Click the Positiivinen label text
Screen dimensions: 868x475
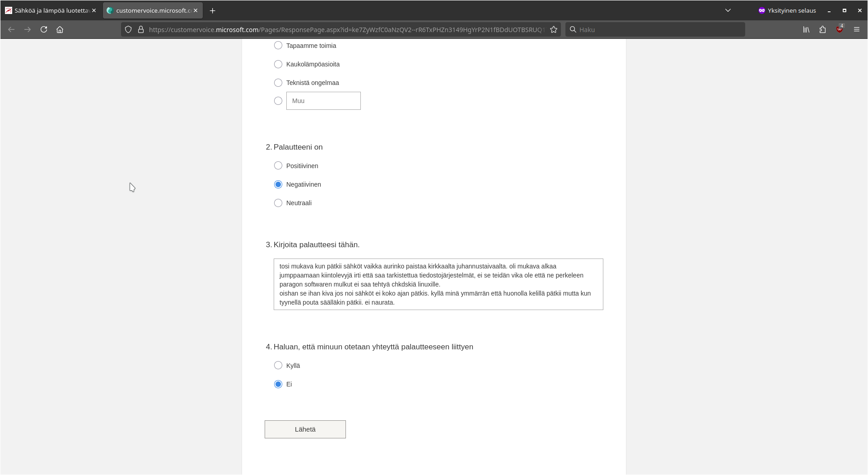302,166
